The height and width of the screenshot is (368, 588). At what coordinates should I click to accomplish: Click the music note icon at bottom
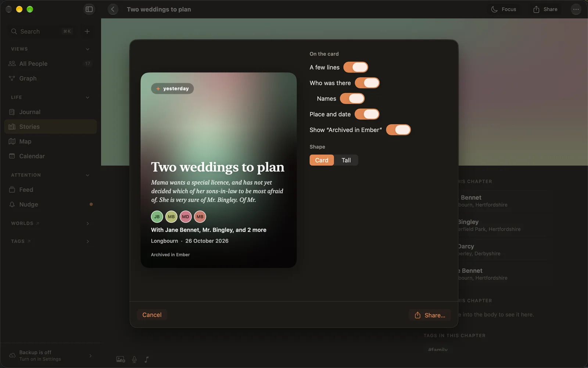tap(147, 360)
